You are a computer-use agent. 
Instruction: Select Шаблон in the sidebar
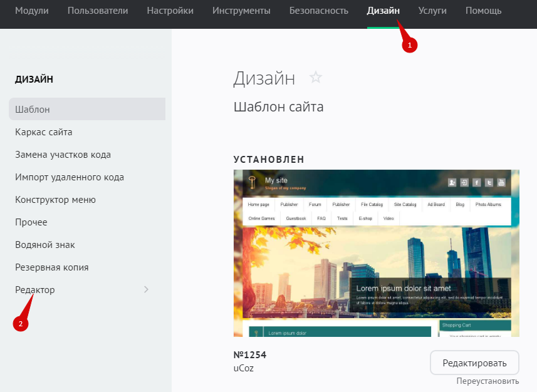[x=33, y=110]
